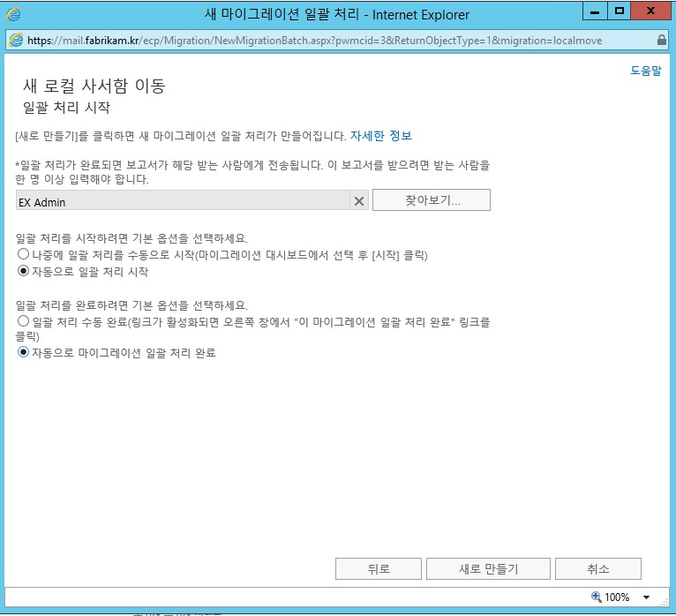The height and width of the screenshot is (616, 676).
Task: Click the 100% zoom level text
Action: [617, 597]
